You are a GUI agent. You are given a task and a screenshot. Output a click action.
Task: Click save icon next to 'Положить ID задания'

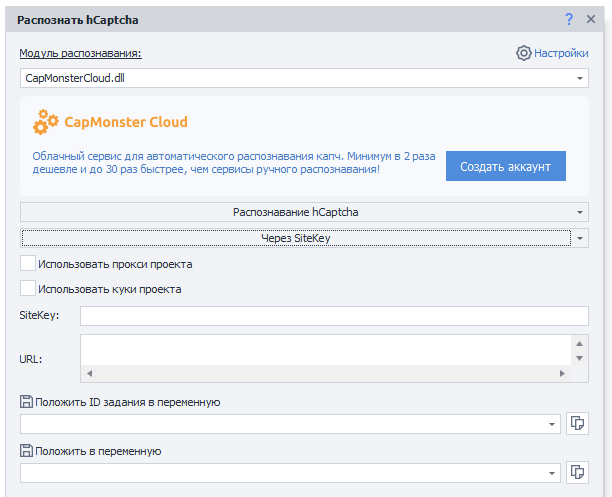pos(26,402)
